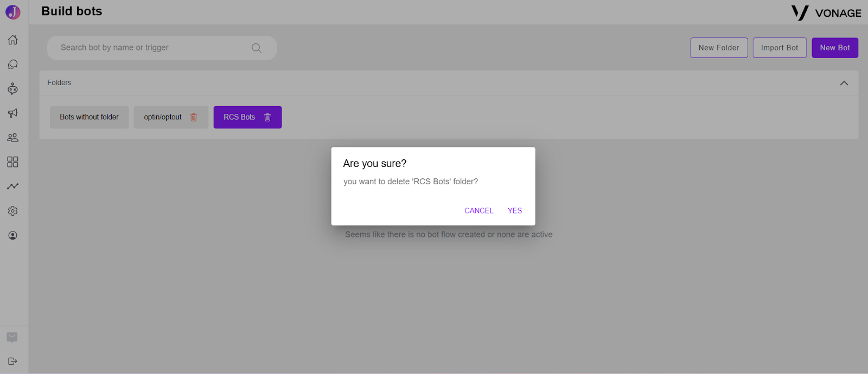Image resolution: width=868 pixels, height=374 pixels.
Task: Confirm deletion with YES
Action: coord(515,211)
